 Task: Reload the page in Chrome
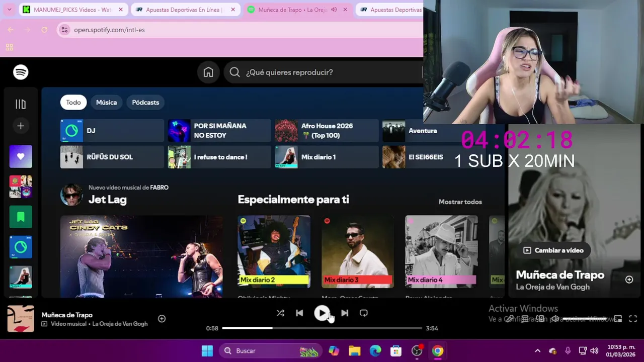44,30
